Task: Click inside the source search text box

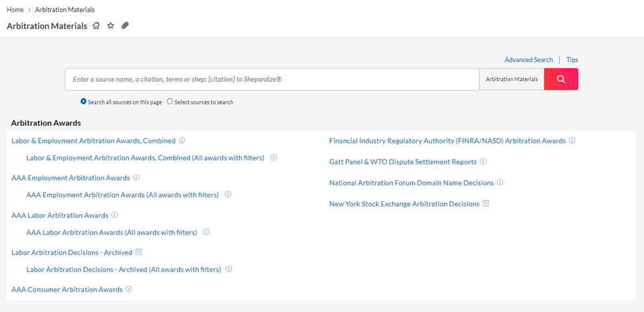Action: pyautogui.click(x=272, y=79)
